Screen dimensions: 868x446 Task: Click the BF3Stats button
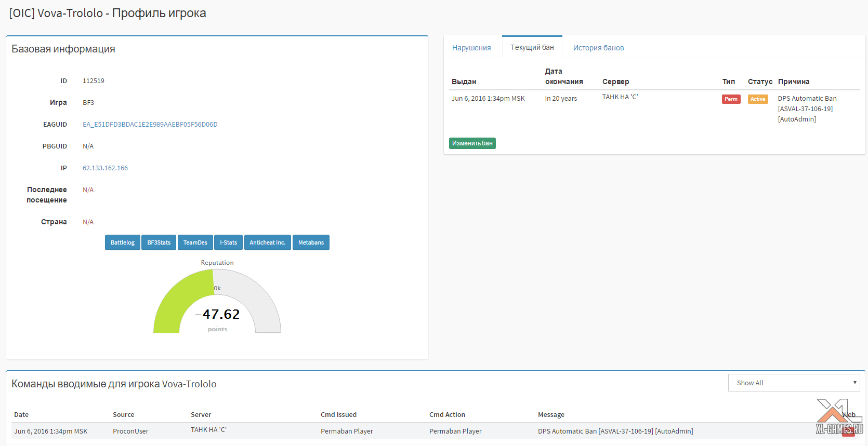[x=159, y=242]
